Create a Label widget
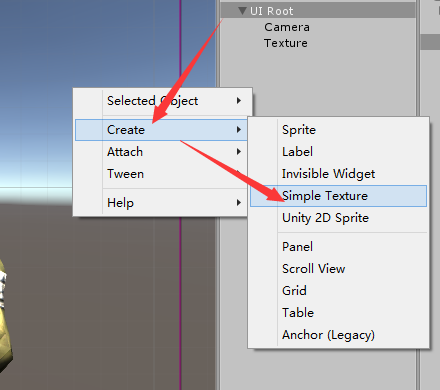440x390 pixels. tap(338, 152)
